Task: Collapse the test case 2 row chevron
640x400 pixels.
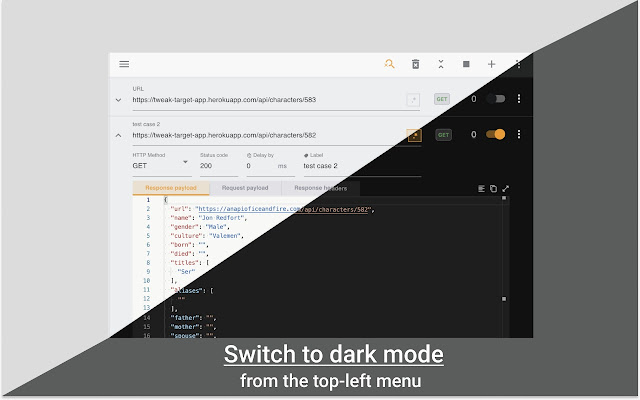Action: pyautogui.click(x=118, y=135)
